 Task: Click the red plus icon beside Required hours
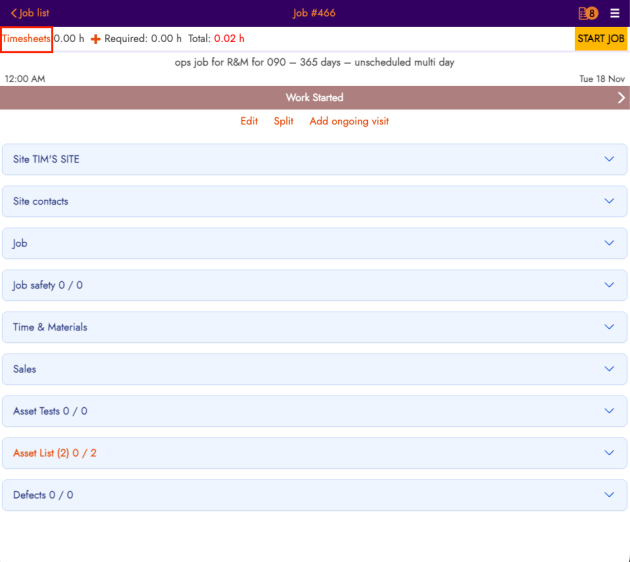point(96,39)
